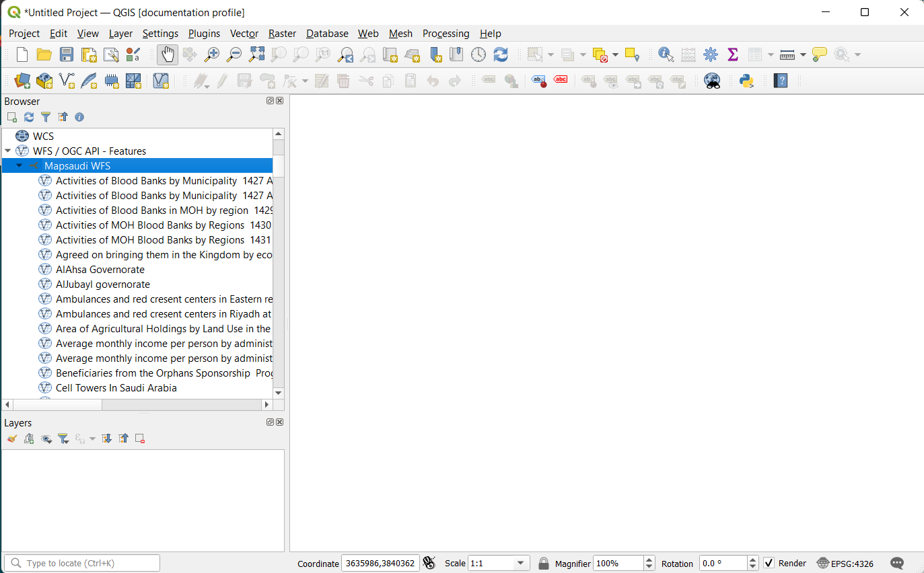924x573 pixels.
Task: Show the Statistical Summary panel
Action: (732, 54)
